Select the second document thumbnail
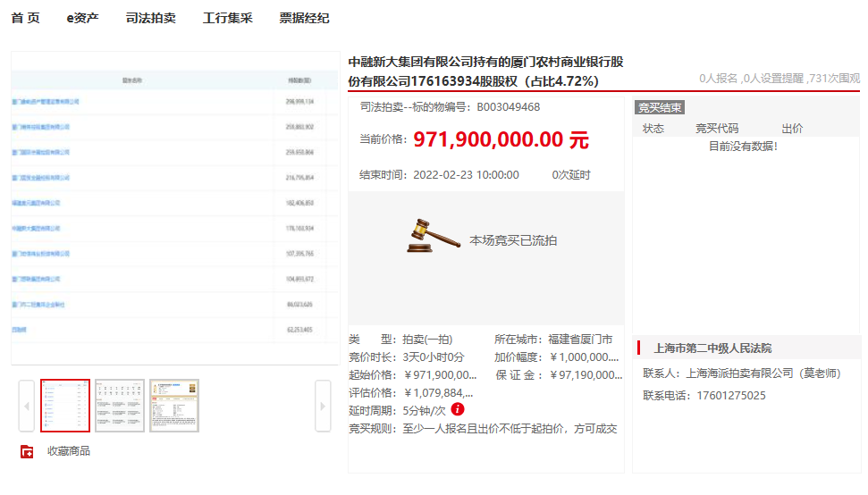 tap(120, 406)
